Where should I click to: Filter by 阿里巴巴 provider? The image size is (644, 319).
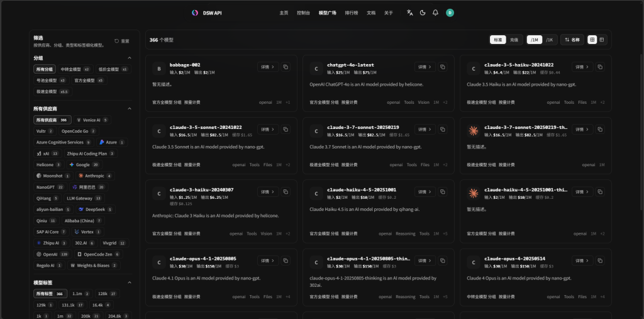click(x=88, y=187)
